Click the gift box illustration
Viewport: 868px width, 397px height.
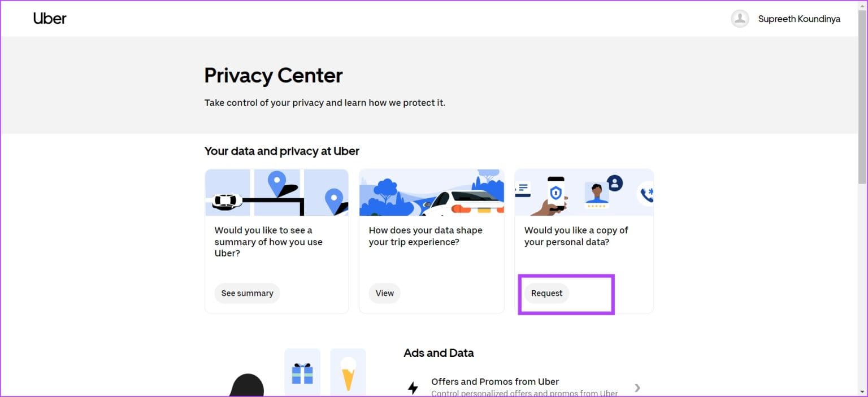[x=302, y=373]
